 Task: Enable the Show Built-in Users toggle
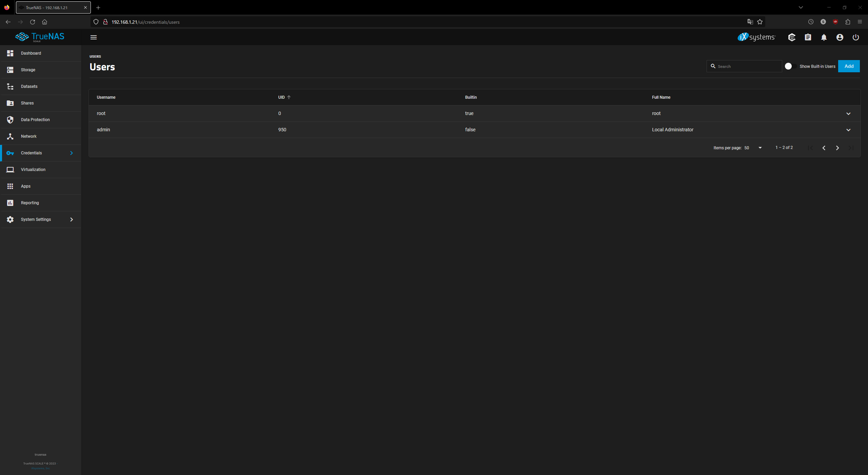click(x=790, y=66)
